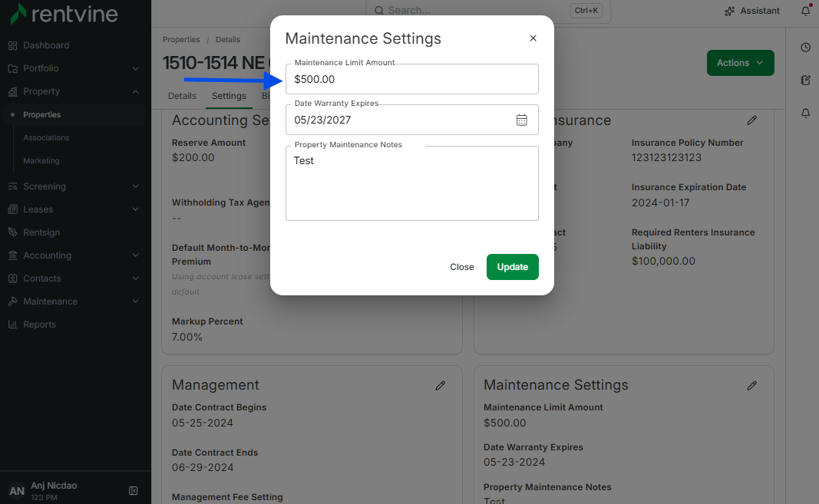The image size is (819, 504).
Task: Edit the Insurance section with pencil icon
Action: [751, 120]
